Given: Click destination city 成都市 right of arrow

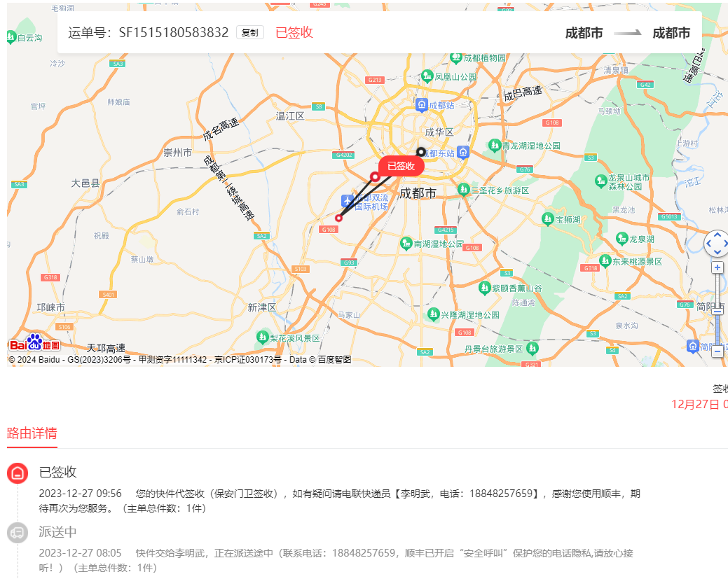Looking at the screenshot, I should pos(671,33).
